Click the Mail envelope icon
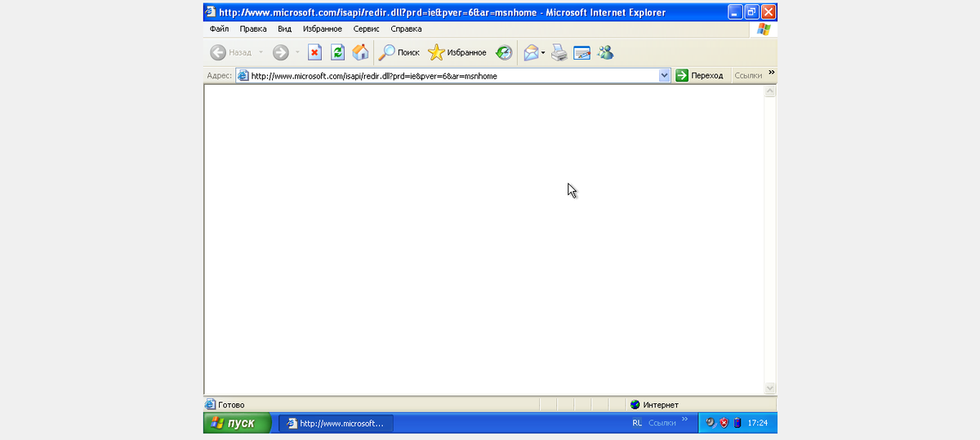 click(531, 52)
